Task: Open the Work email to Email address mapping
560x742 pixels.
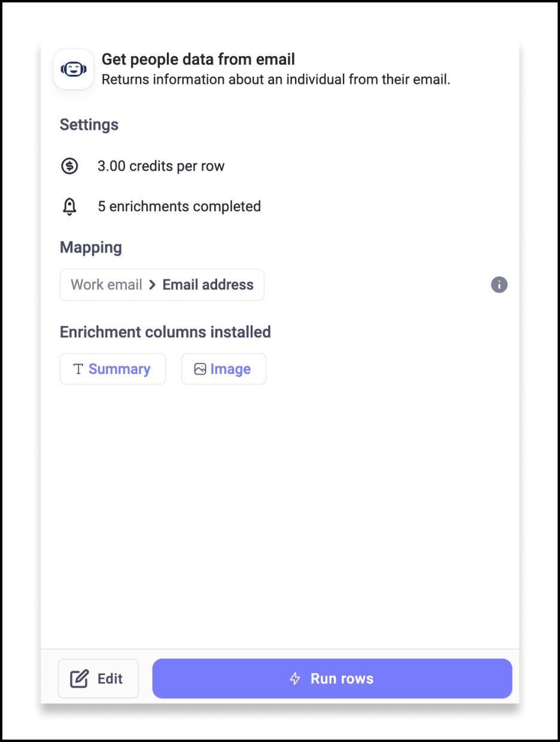Action: [x=162, y=285]
